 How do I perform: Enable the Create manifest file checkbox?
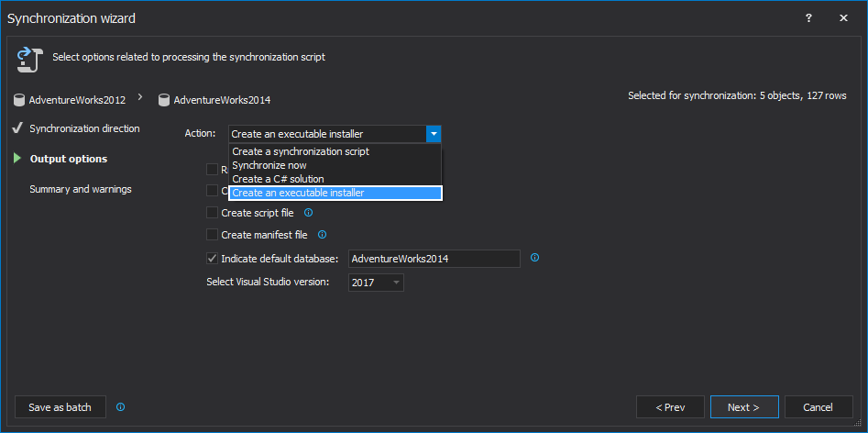213,235
